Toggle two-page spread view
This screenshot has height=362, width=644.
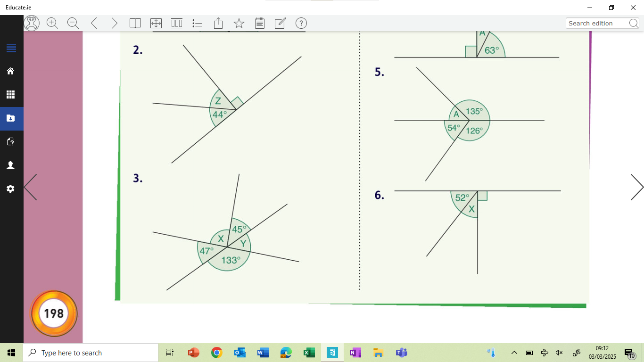(135, 23)
